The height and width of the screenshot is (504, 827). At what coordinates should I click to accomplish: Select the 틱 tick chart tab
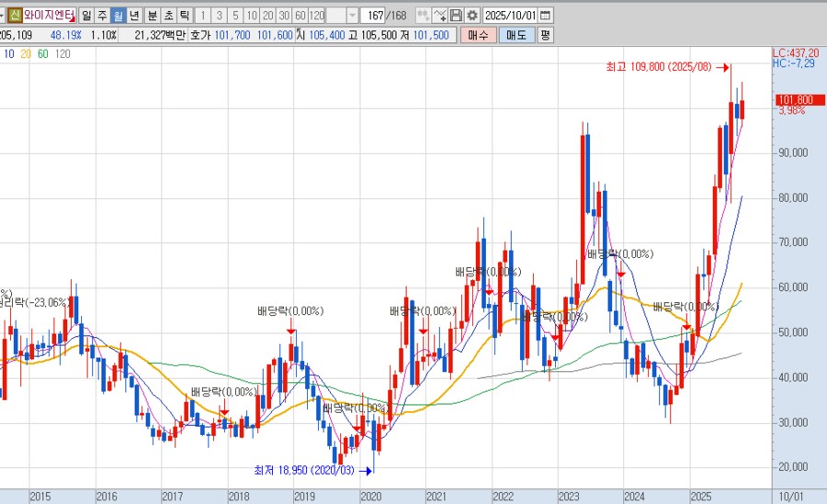click(x=185, y=16)
